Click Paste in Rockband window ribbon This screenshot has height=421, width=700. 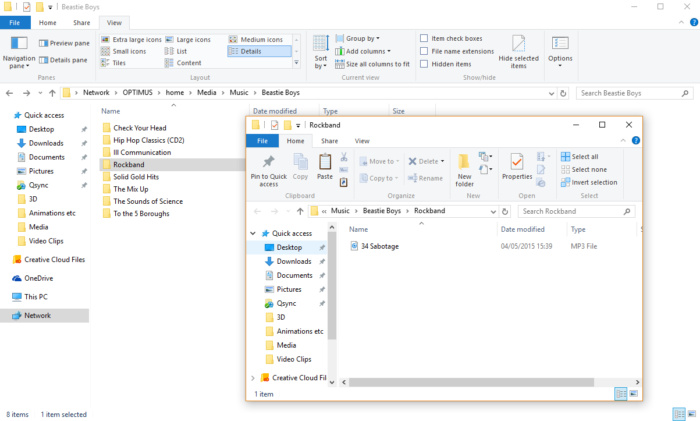pyautogui.click(x=325, y=167)
